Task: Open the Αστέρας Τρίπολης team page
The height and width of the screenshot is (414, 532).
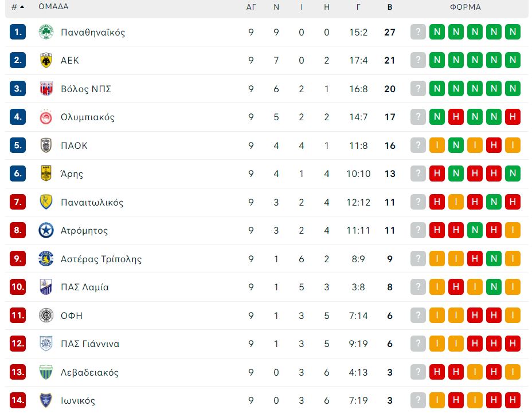Action: (x=101, y=259)
